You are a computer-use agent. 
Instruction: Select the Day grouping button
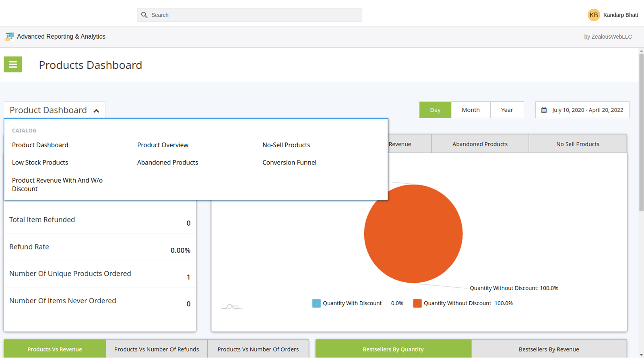(435, 110)
